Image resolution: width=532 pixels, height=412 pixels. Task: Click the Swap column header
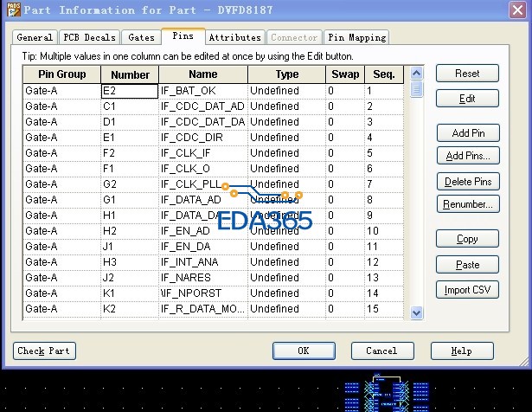pyautogui.click(x=345, y=74)
